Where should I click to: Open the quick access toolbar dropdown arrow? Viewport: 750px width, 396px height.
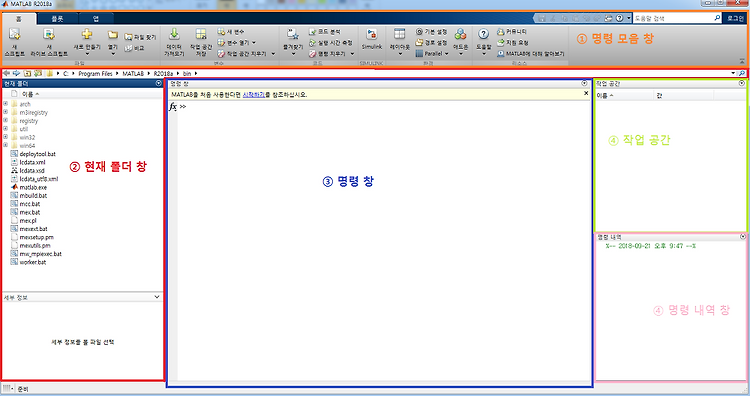629,18
